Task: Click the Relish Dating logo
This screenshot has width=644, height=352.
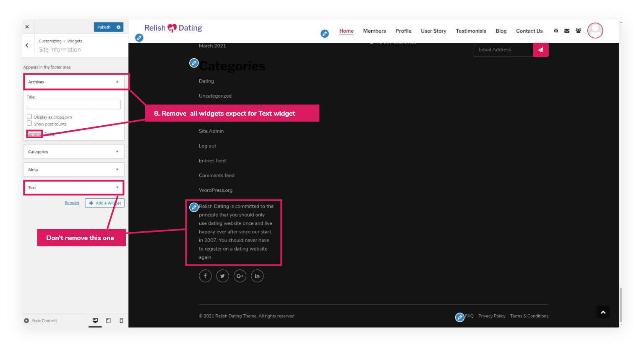Action: (x=173, y=28)
